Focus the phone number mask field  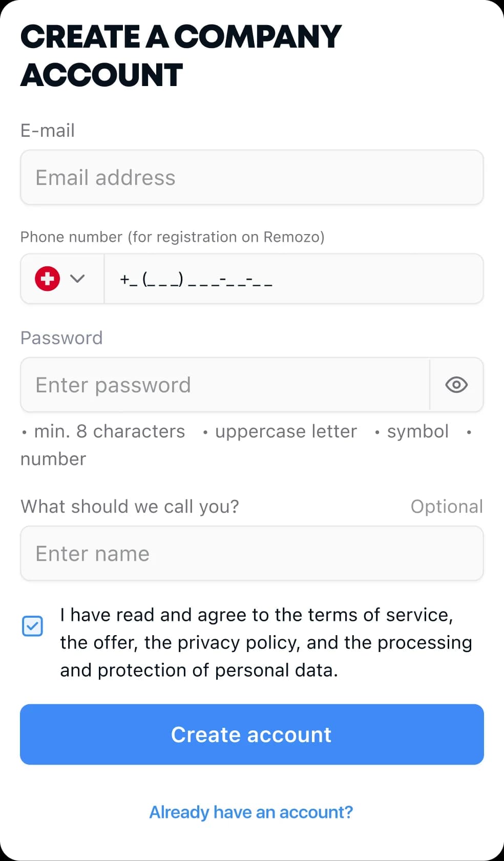point(293,279)
